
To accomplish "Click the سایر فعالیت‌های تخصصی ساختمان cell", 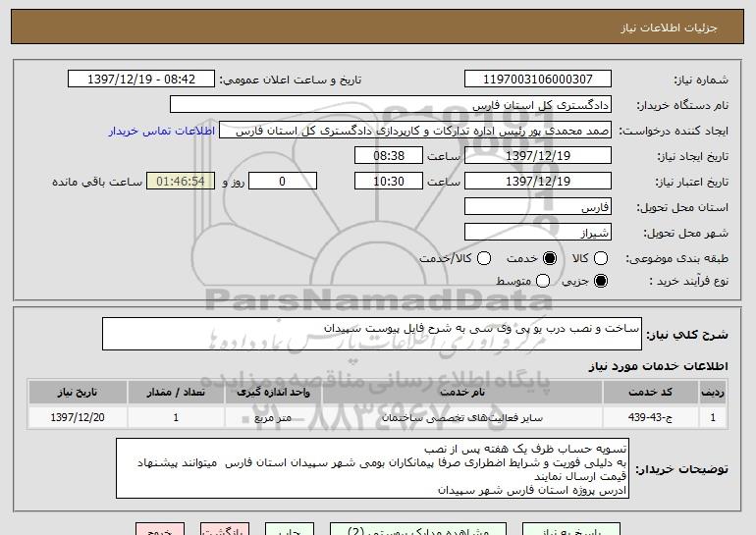I will coord(461,417).
